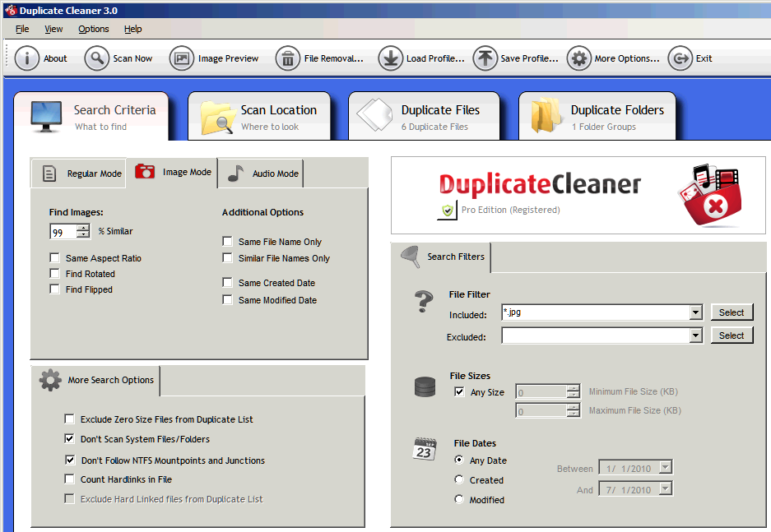Click the File Sizes database icon

(425, 386)
